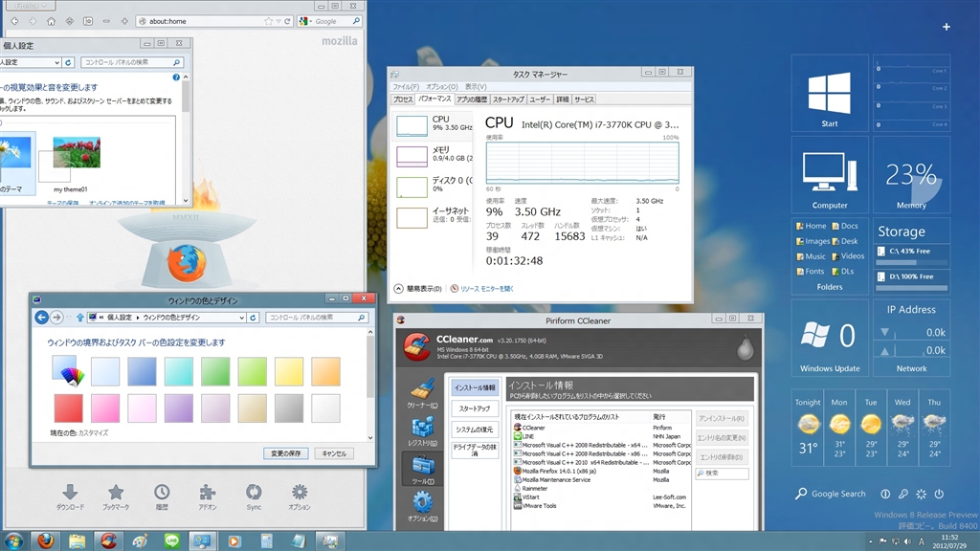Open the Windows Update gadget tile

tap(829, 338)
